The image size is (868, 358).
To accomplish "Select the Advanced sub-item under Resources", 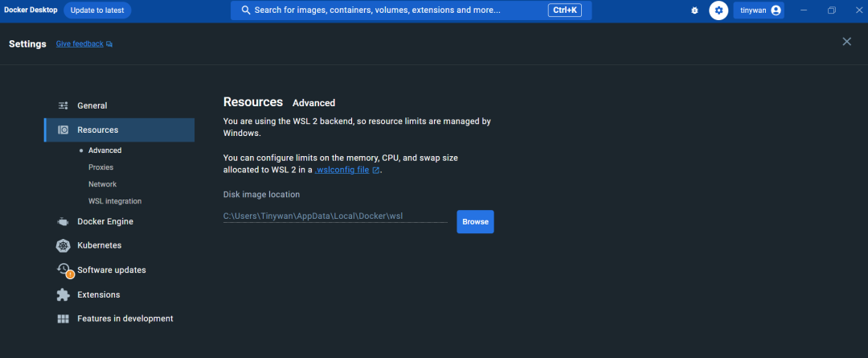I will [x=104, y=150].
